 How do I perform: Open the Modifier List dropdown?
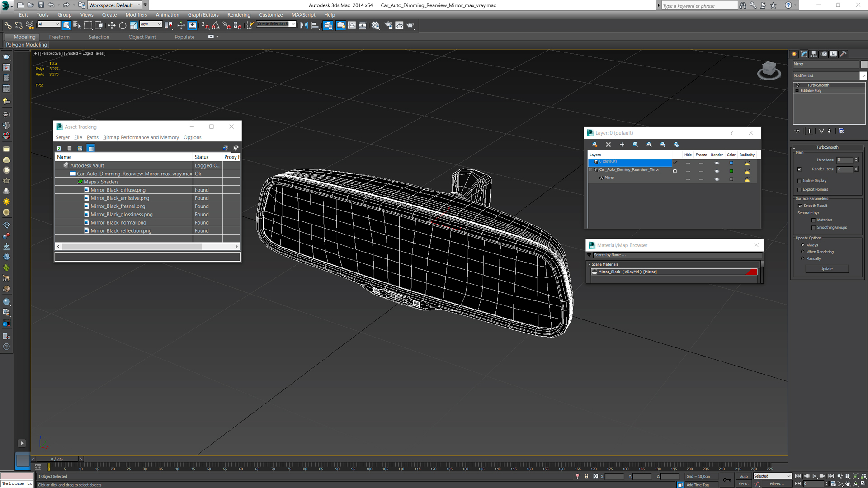pyautogui.click(x=830, y=75)
